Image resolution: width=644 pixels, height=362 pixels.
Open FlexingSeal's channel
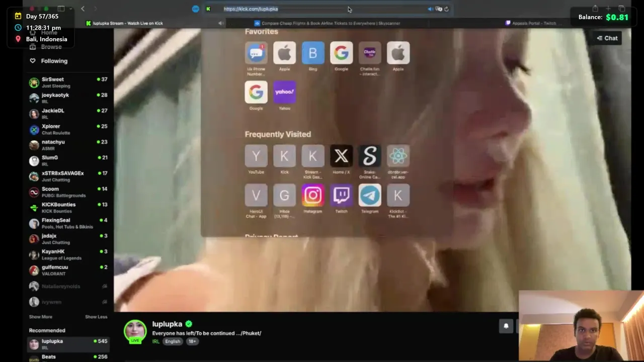(x=68, y=223)
